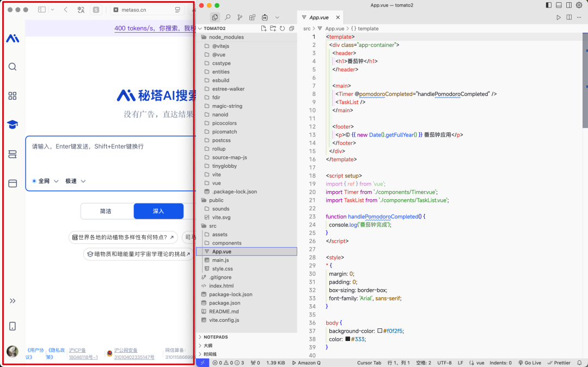
Task: Collapse all folders in explorer
Action: 291,28
